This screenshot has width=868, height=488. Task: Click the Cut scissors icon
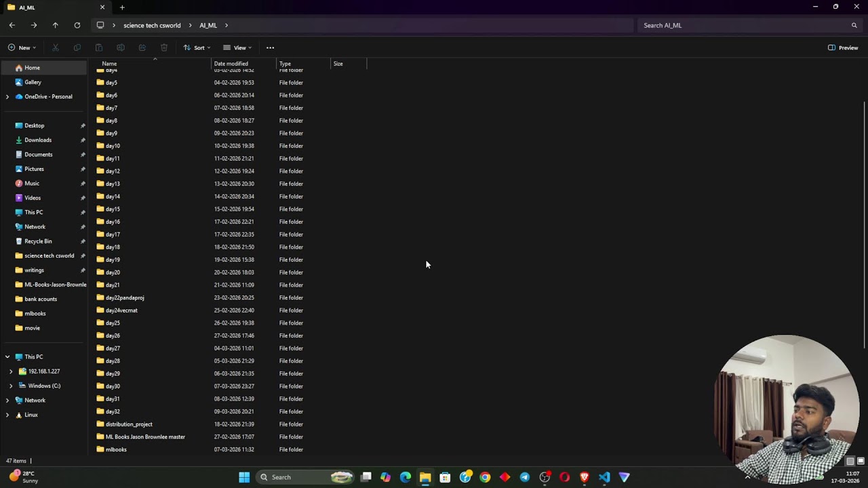[56, 47]
